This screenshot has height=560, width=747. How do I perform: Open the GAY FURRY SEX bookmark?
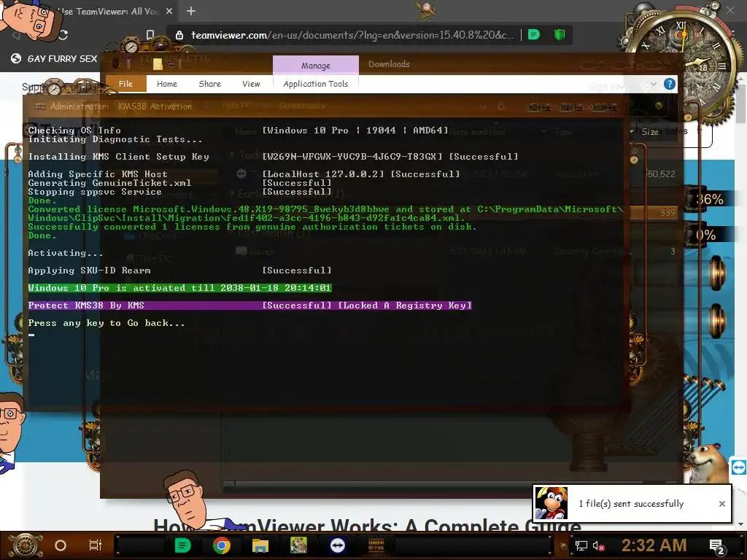click(54, 58)
